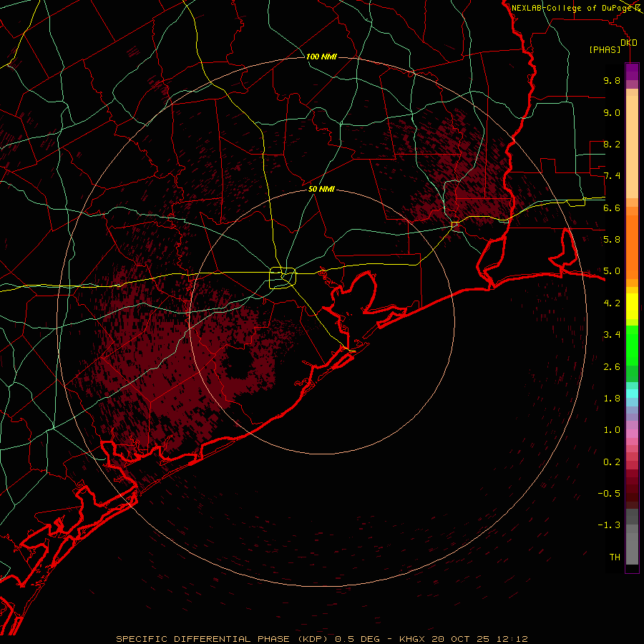Select the 1.0 value on the scale

coord(612,430)
